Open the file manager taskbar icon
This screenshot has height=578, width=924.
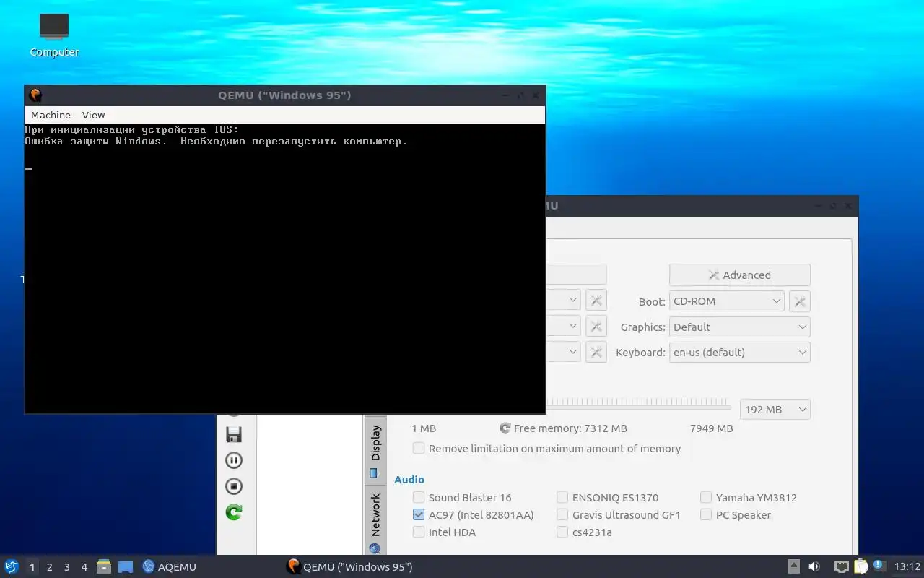(104, 567)
